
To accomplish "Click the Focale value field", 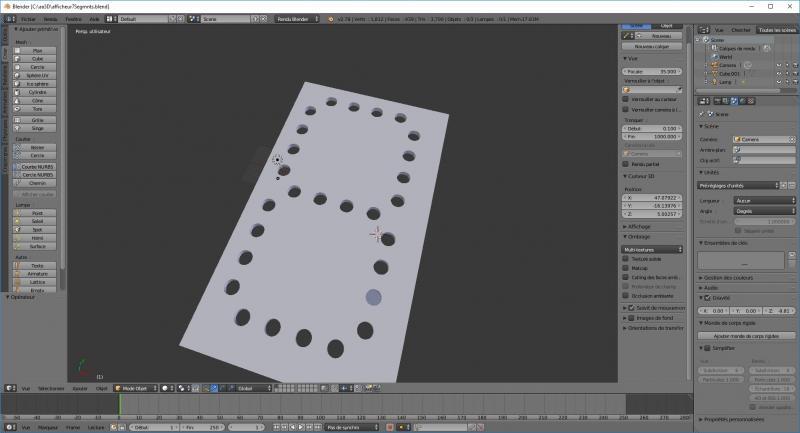I will point(651,71).
